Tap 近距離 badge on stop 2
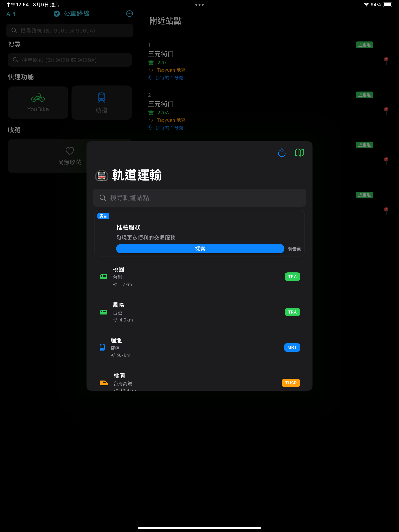The image size is (399, 532). (364, 95)
